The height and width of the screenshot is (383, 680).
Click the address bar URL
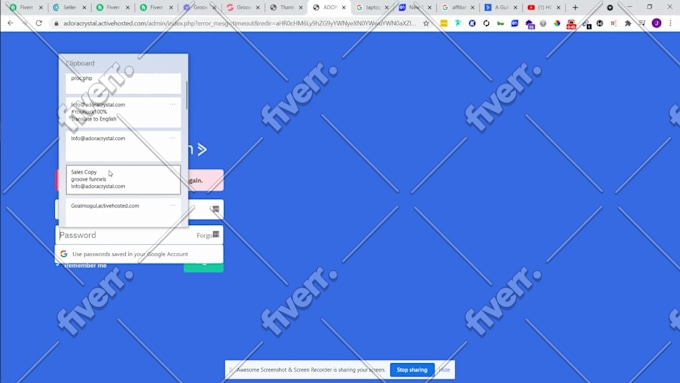click(x=239, y=23)
